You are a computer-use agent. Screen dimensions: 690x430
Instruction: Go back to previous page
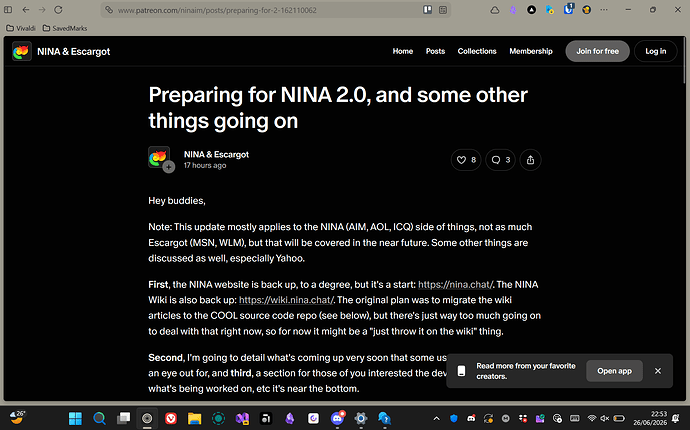[26, 10]
